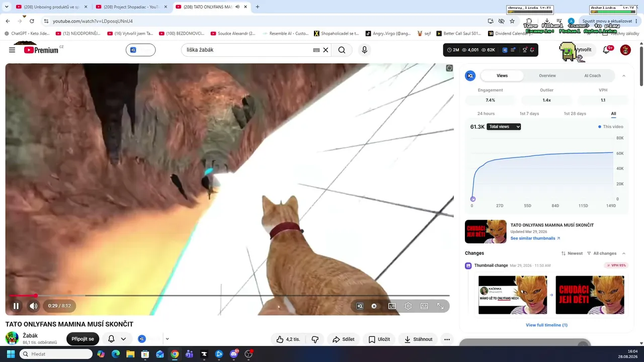Run search with magnifier button

click(342, 50)
